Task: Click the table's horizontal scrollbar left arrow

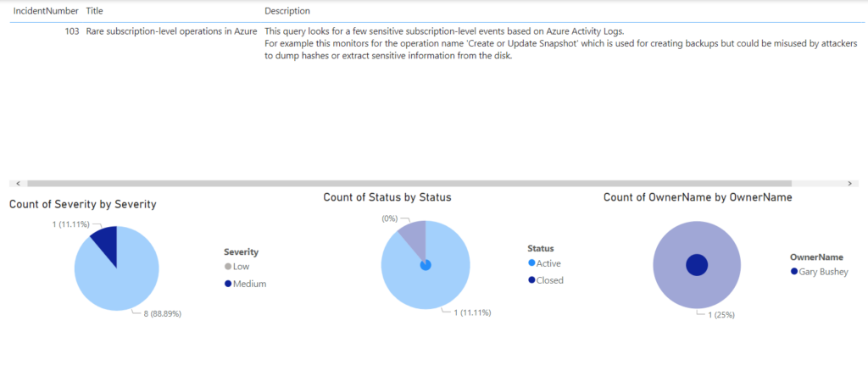Action: point(19,183)
